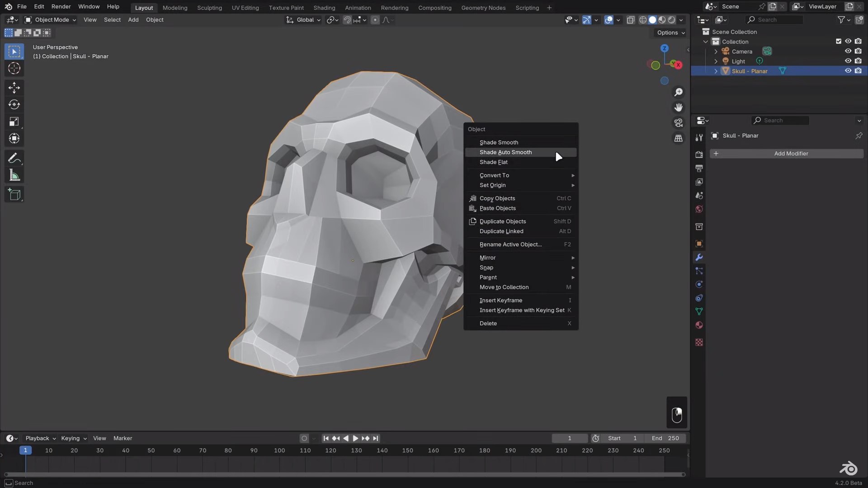Viewport: 868px width, 488px height.
Task: Toggle the Collection checkbox in the outliner
Action: point(838,41)
